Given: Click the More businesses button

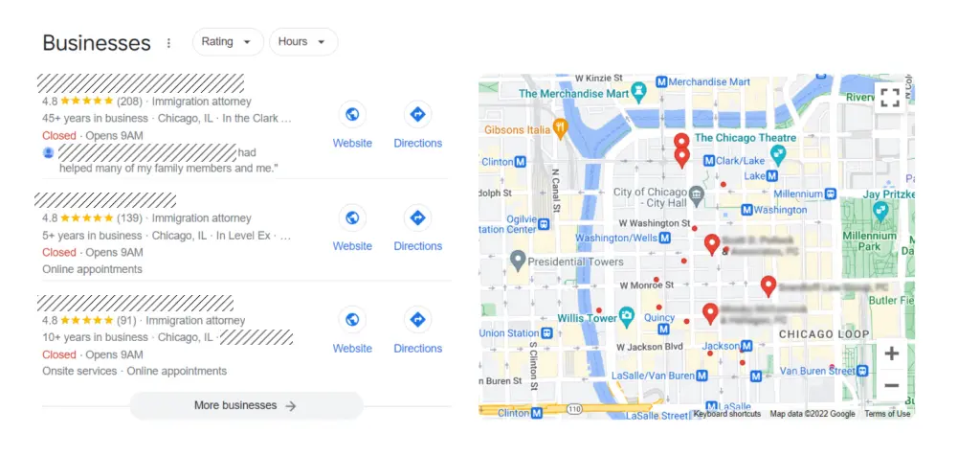Looking at the screenshot, I should tap(246, 405).
